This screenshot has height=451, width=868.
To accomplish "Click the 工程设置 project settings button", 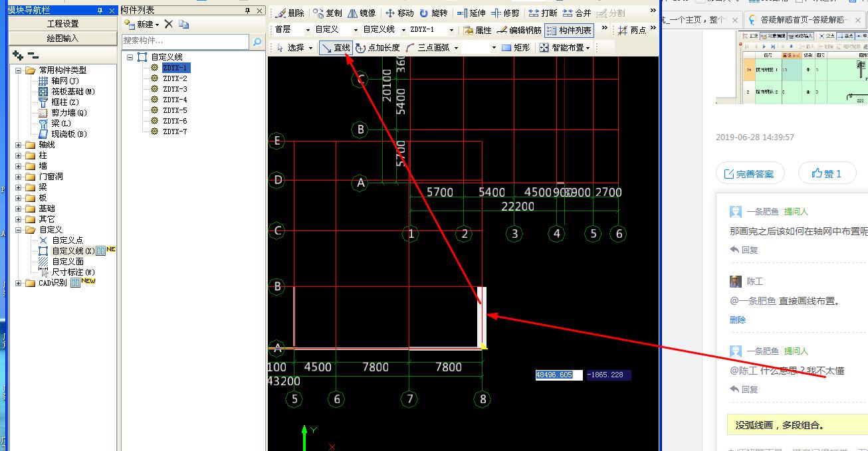I will [x=62, y=24].
